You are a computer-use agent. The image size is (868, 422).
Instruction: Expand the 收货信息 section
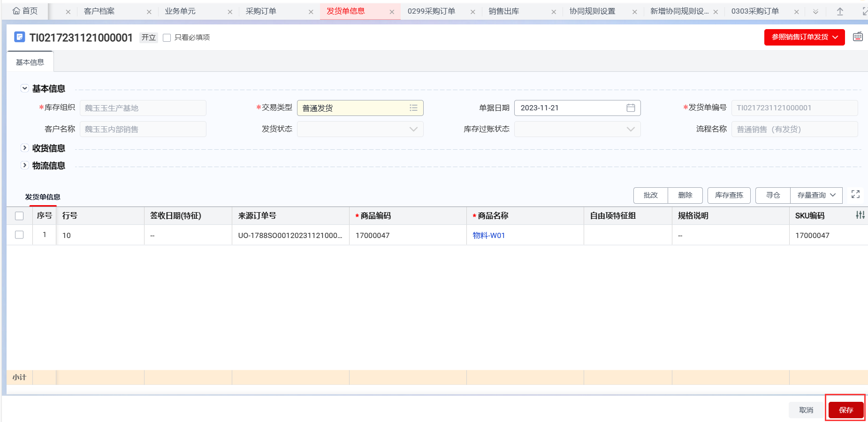25,148
